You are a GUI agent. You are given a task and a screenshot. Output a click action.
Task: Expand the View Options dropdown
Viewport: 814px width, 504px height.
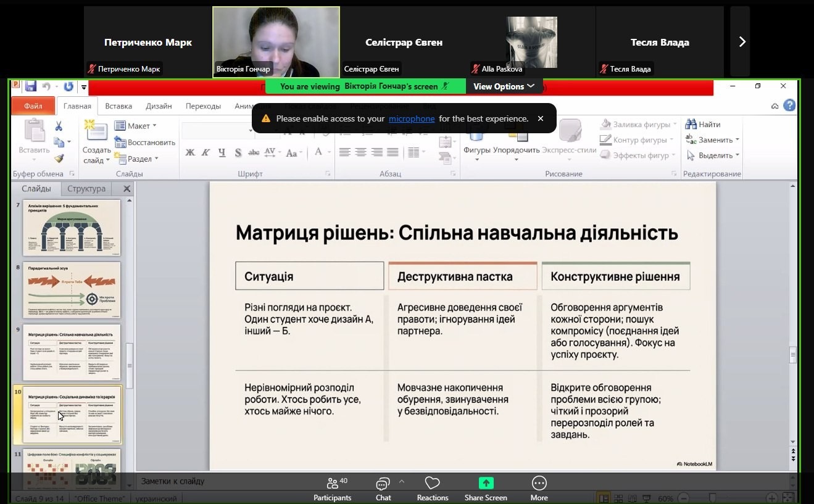coord(504,86)
